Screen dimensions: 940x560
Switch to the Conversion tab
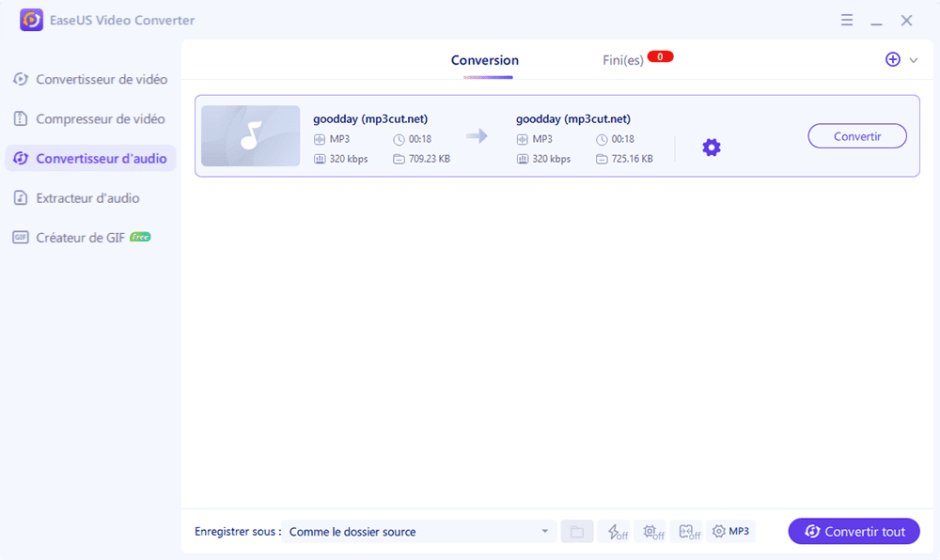pyautogui.click(x=484, y=59)
